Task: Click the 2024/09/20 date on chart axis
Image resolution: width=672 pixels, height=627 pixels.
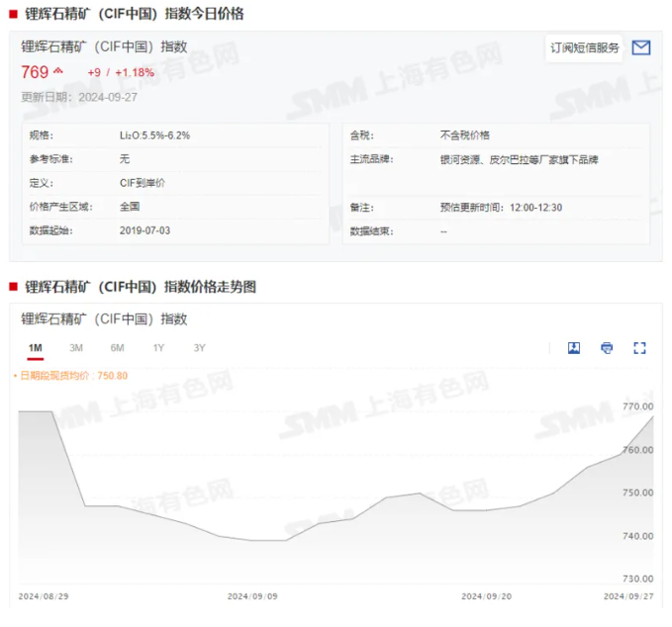Action: [485, 596]
